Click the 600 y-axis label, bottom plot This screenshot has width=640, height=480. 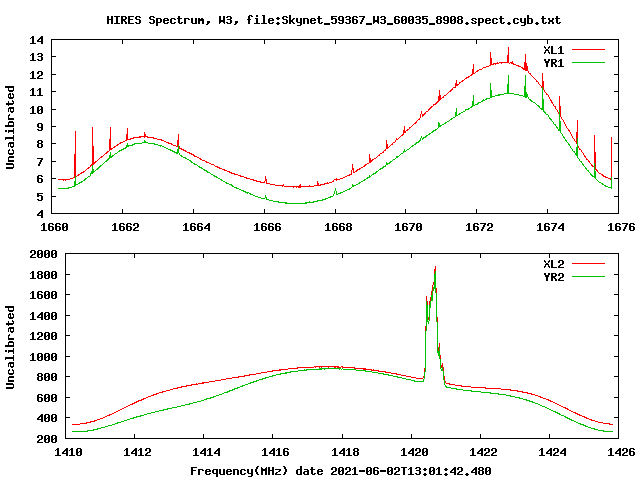[x=47, y=398]
